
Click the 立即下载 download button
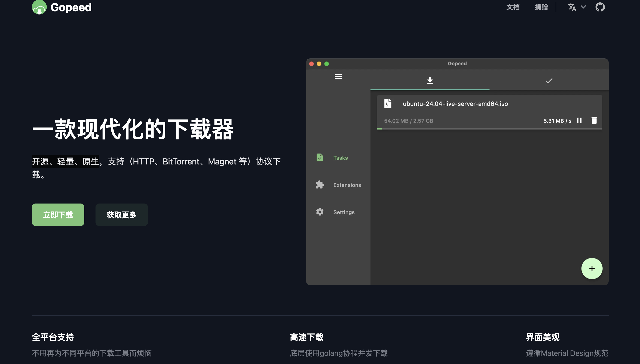point(58,215)
